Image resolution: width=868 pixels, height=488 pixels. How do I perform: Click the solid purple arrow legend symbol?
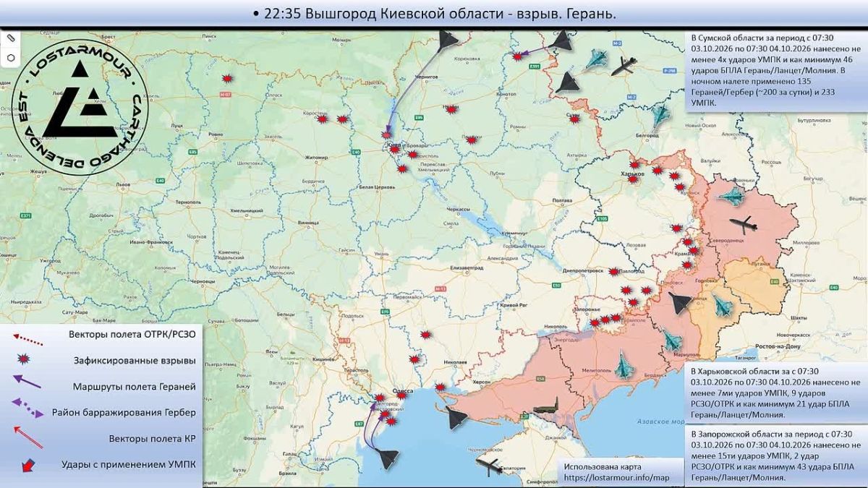click(27, 382)
